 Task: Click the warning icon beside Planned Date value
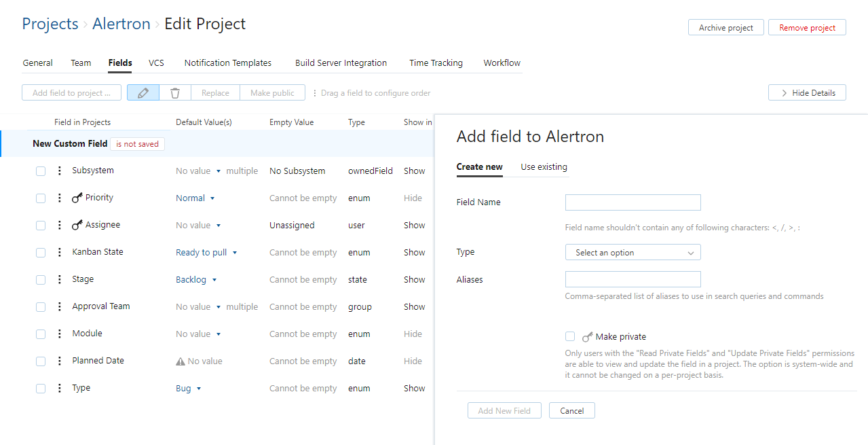click(x=180, y=361)
